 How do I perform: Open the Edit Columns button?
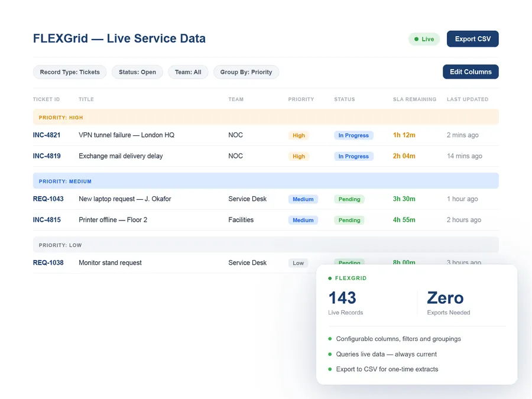[x=471, y=72]
